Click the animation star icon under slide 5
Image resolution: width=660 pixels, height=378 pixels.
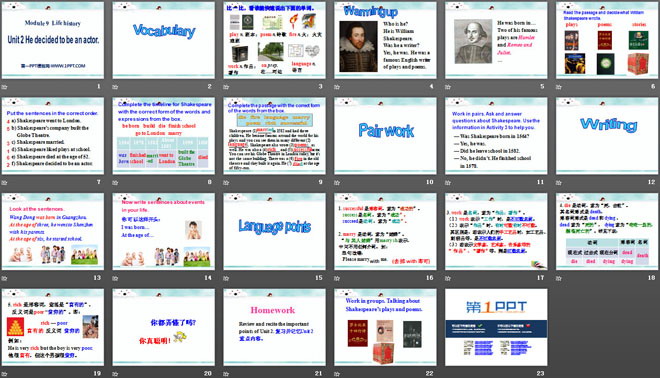point(448,87)
